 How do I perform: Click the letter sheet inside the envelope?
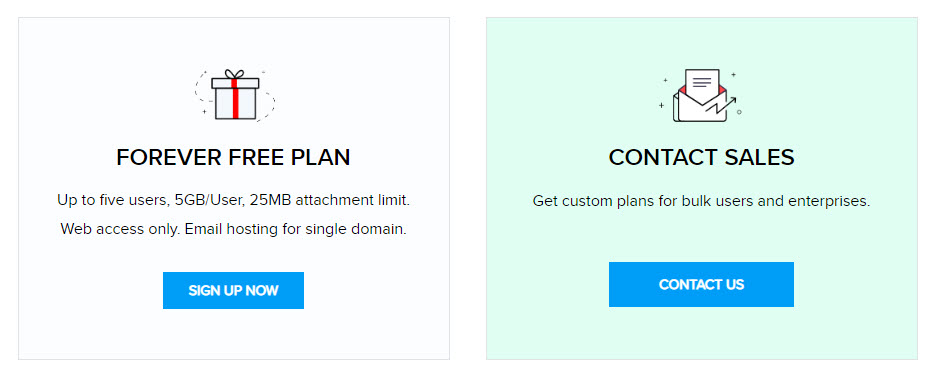point(702,85)
